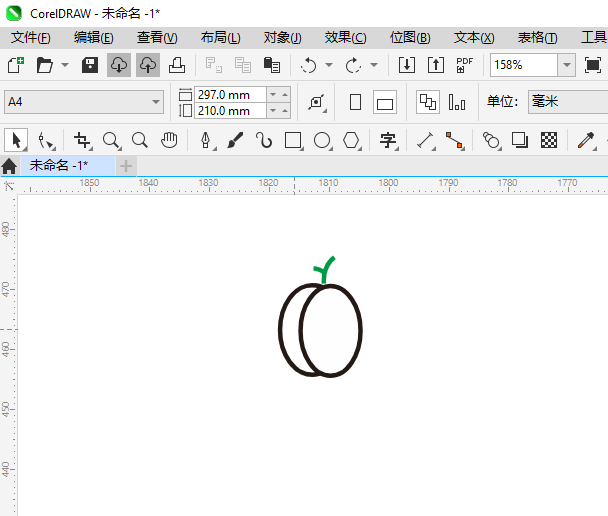Select the Parallel Dimension tool

(x=425, y=140)
